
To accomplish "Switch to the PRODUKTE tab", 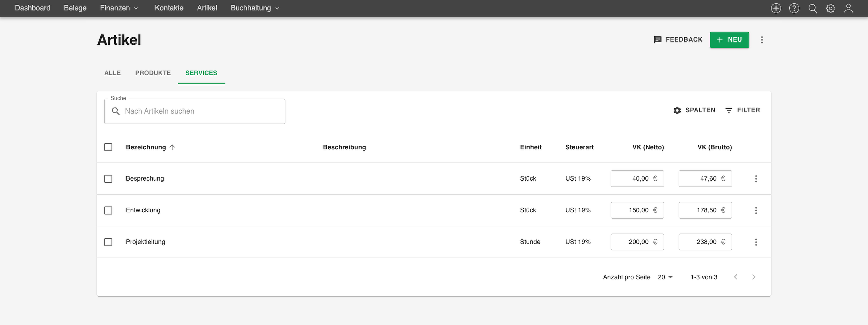I will [x=153, y=73].
